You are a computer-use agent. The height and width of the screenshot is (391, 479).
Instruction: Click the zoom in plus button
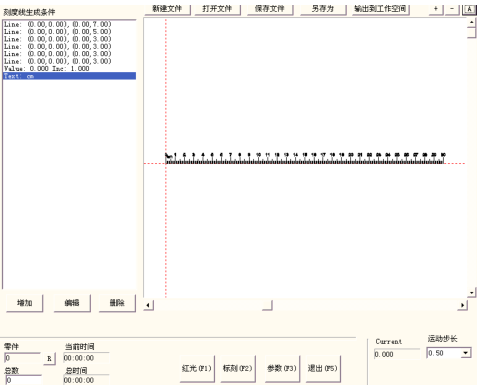pos(436,9)
